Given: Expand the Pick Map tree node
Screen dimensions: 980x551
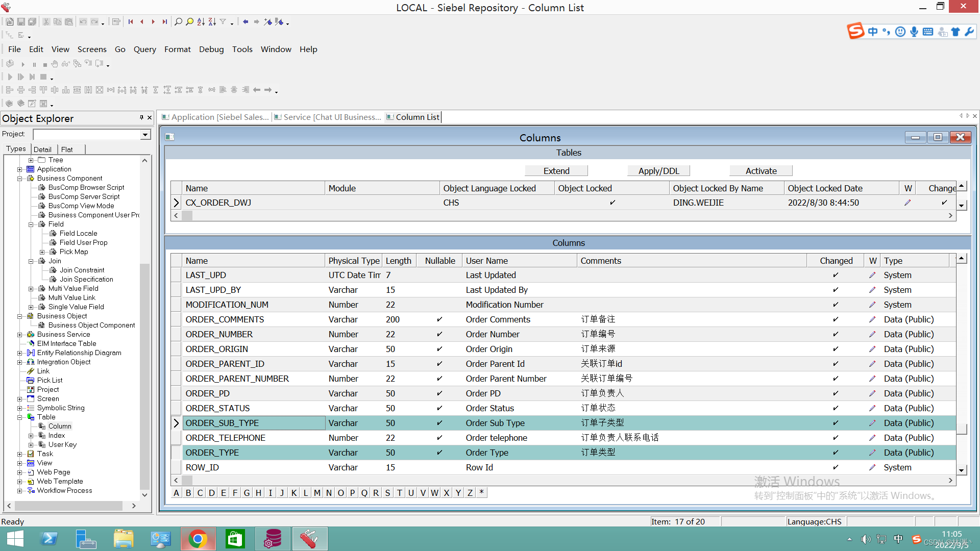Looking at the screenshot, I should [x=42, y=252].
